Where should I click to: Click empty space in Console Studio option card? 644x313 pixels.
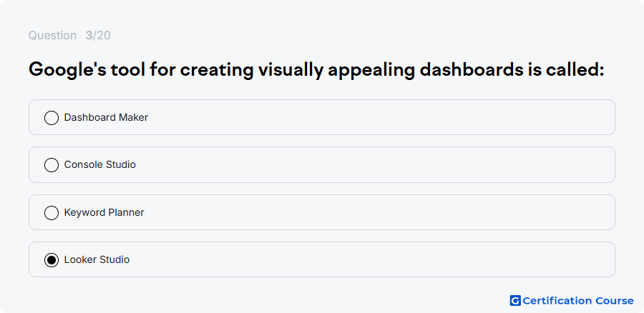coord(370,164)
